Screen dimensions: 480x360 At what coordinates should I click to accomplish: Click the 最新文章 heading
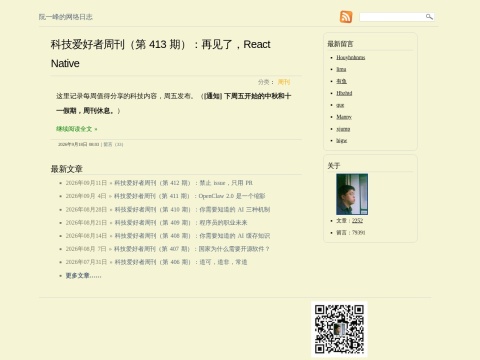66,169
